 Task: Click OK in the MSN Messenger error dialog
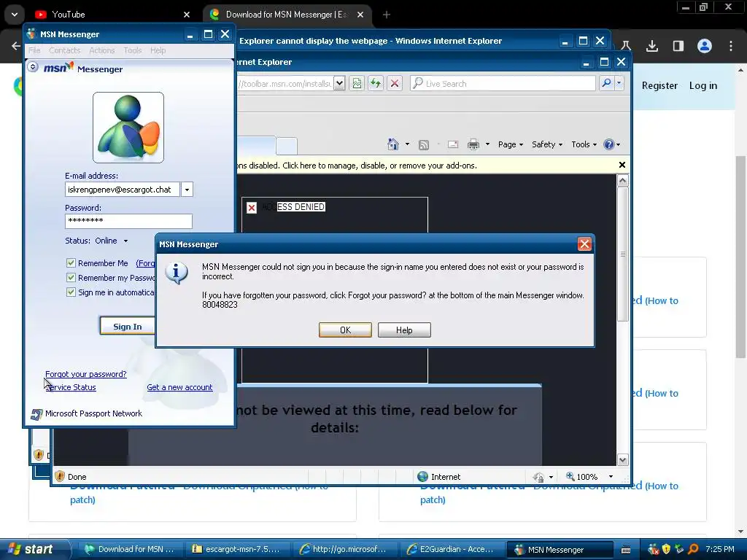coord(345,330)
